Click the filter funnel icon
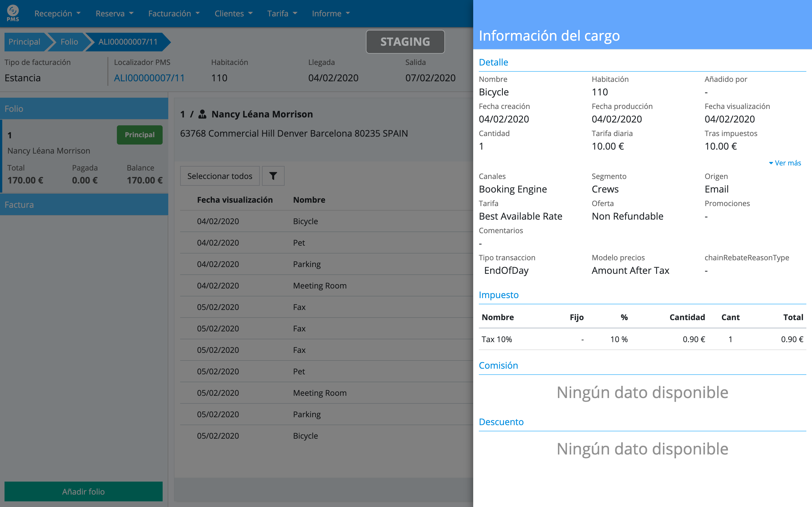 273,176
